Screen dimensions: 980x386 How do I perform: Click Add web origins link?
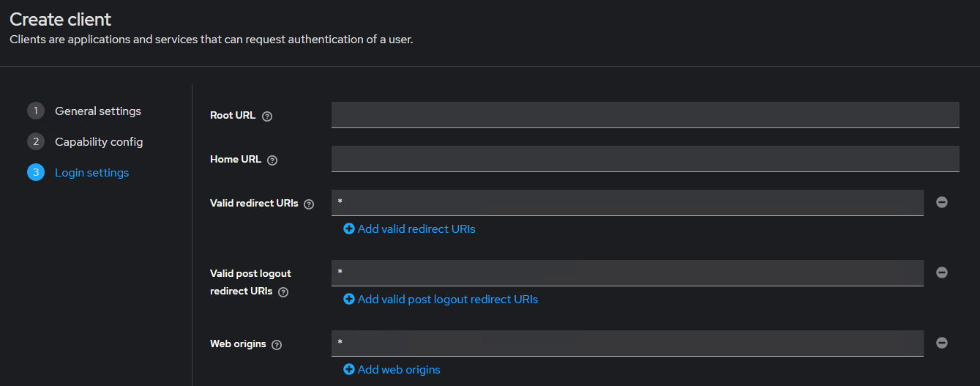coord(399,370)
